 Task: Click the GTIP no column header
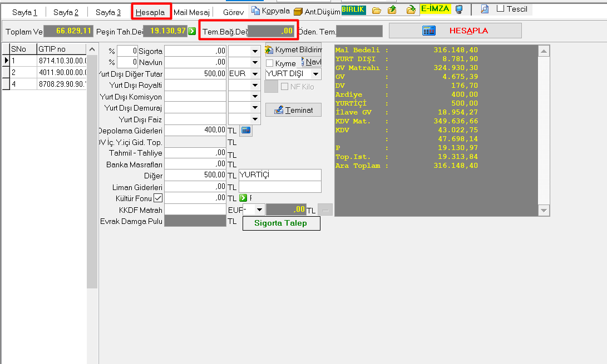(x=62, y=49)
